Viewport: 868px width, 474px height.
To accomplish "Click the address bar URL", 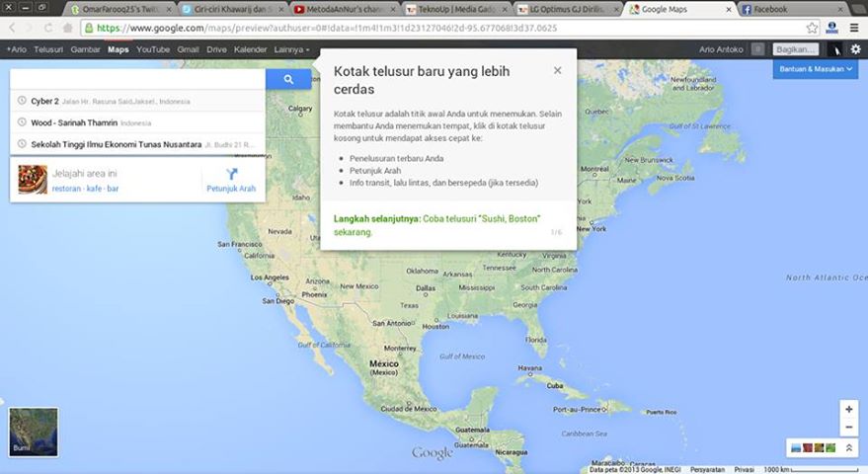I will pos(327,28).
